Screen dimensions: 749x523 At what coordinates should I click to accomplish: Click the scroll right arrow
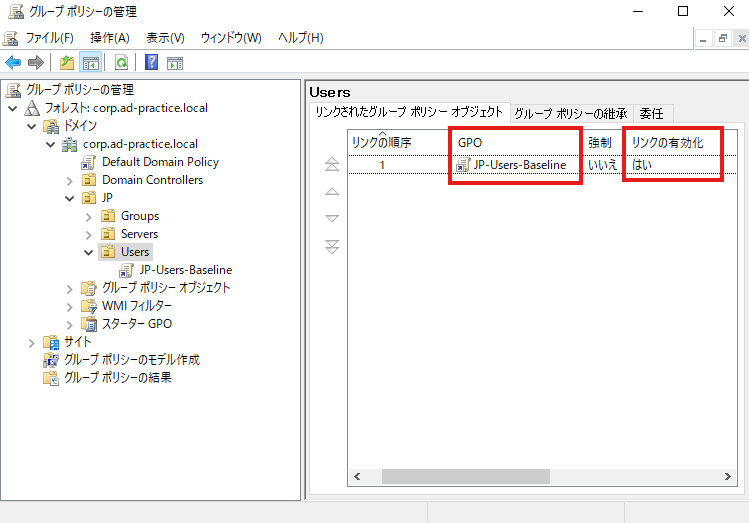click(728, 476)
